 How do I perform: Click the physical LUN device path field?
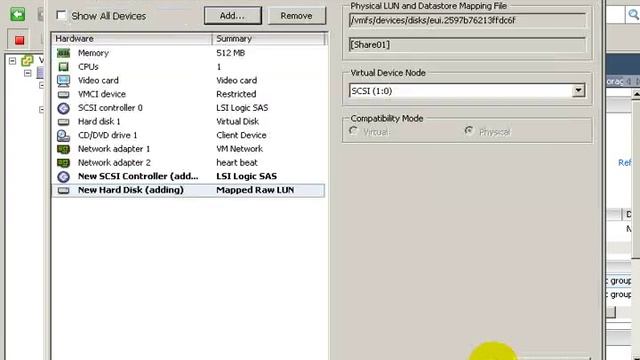click(x=467, y=20)
